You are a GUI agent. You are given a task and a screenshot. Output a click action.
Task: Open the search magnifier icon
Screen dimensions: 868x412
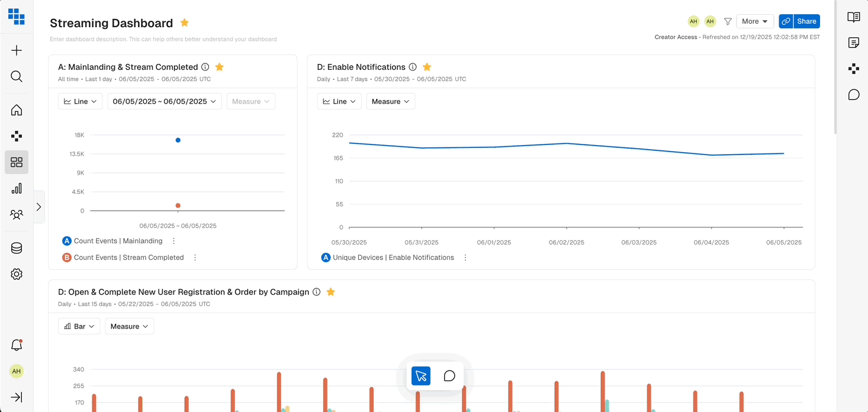coord(17,76)
